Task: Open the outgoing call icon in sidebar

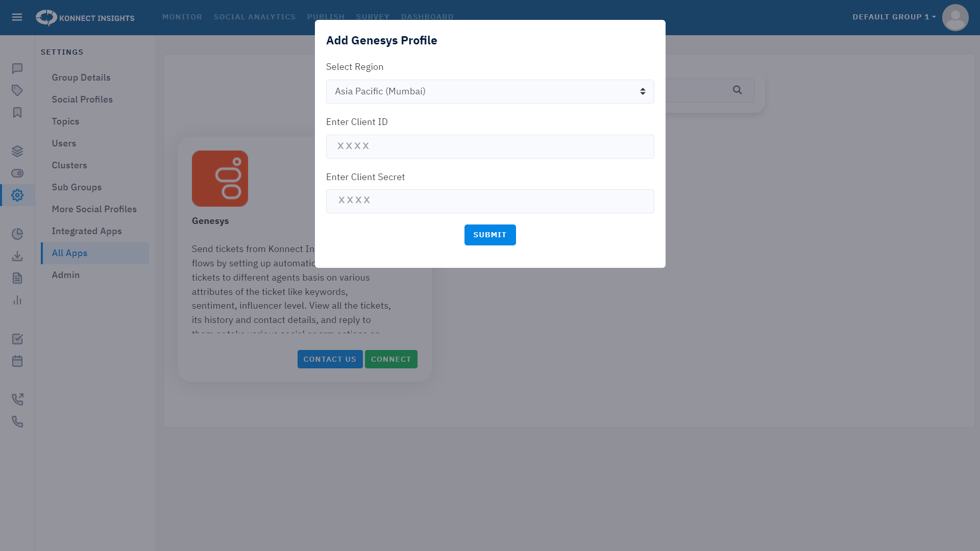Action: [x=17, y=399]
